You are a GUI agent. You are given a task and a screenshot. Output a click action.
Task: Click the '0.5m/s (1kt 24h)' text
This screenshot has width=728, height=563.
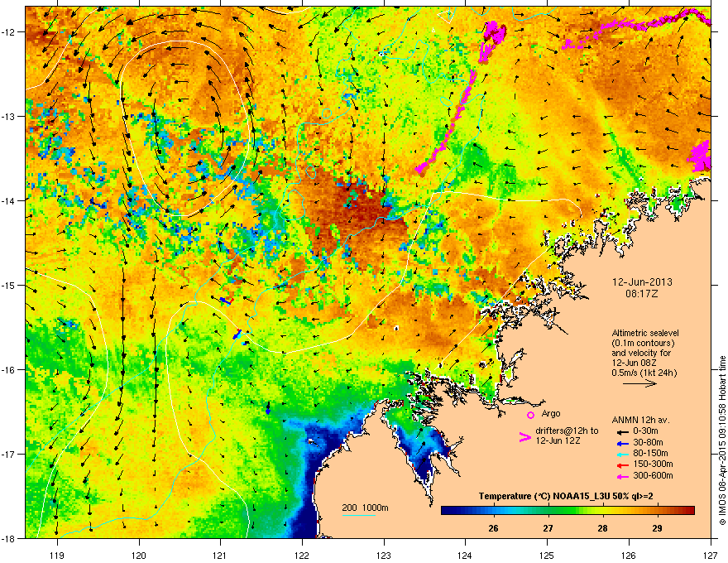644,373
